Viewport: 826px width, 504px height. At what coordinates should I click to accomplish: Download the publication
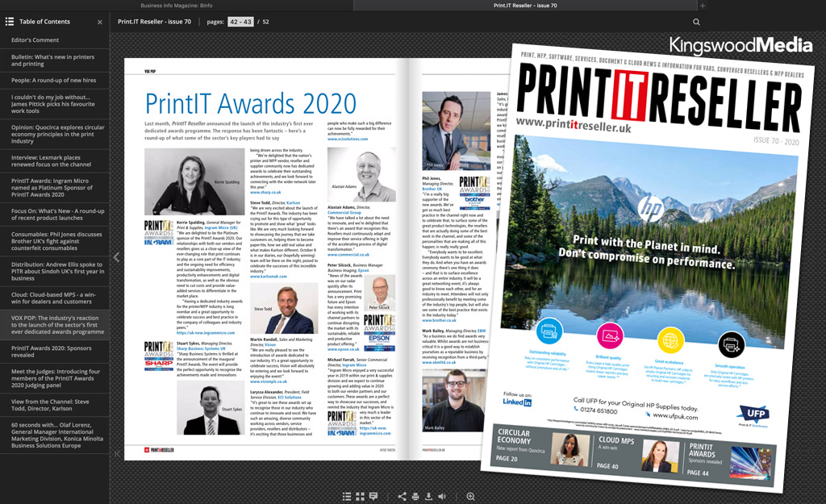[x=429, y=497]
